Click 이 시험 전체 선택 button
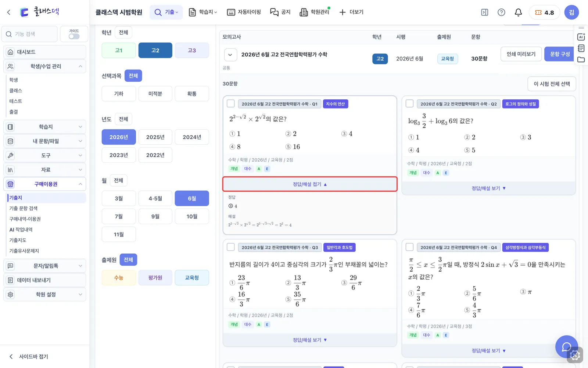This screenshot has height=368, width=588. point(552,84)
